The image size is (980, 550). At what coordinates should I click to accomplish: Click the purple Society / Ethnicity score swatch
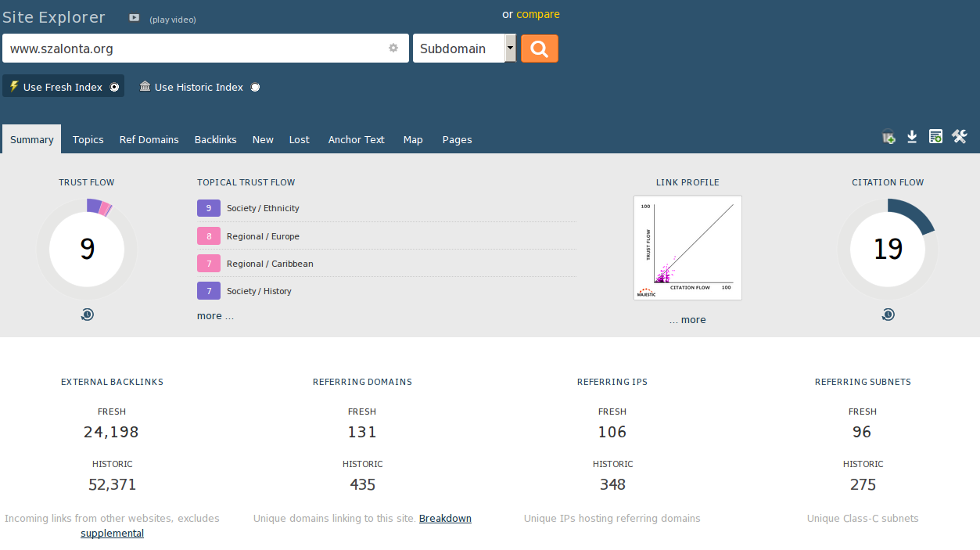209,208
